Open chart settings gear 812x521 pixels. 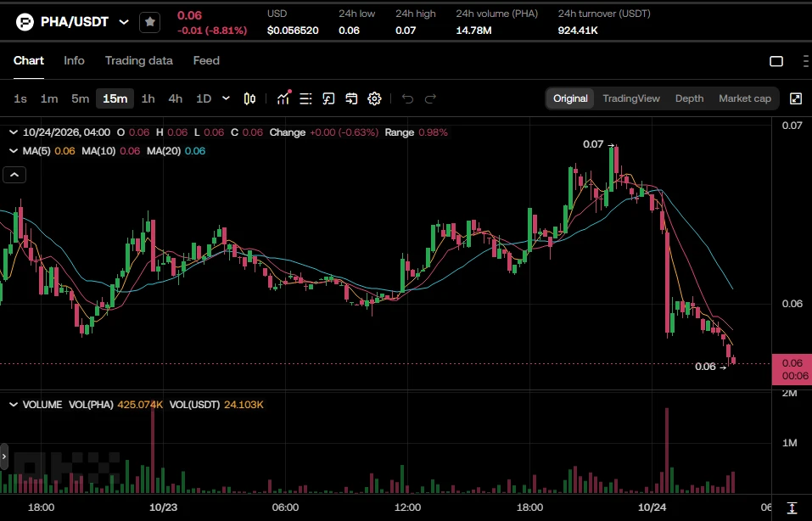tap(374, 98)
